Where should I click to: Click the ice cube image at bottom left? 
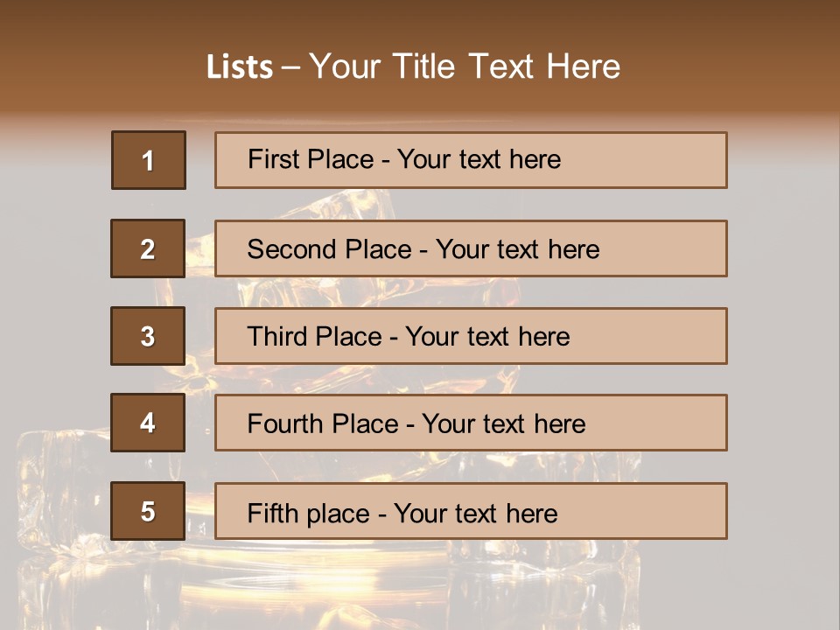57,490
